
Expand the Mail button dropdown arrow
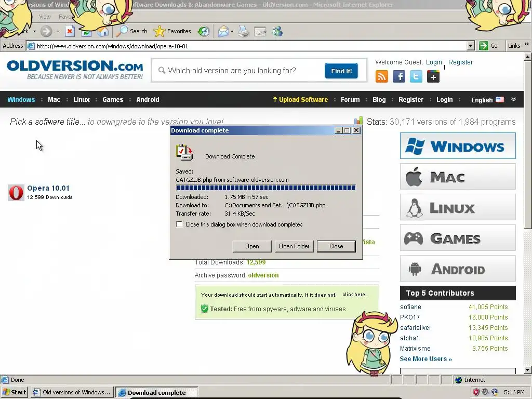click(x=232, y=32)
